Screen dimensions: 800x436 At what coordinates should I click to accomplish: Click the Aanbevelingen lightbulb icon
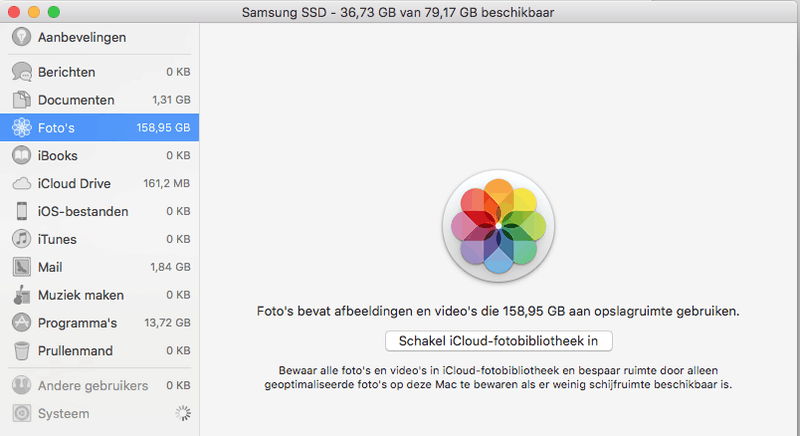click(21, 37)
